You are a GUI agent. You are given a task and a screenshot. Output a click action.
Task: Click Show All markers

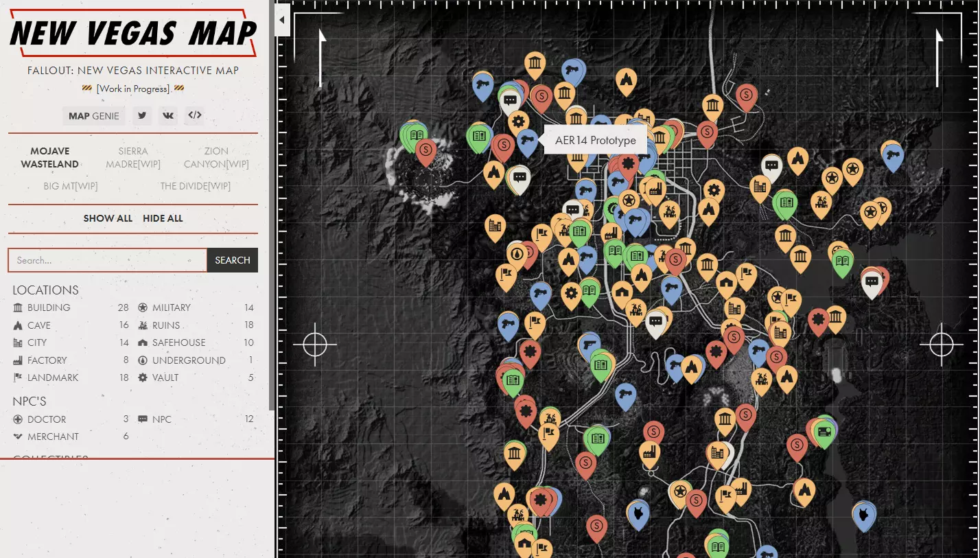click(x=108, y=218)
